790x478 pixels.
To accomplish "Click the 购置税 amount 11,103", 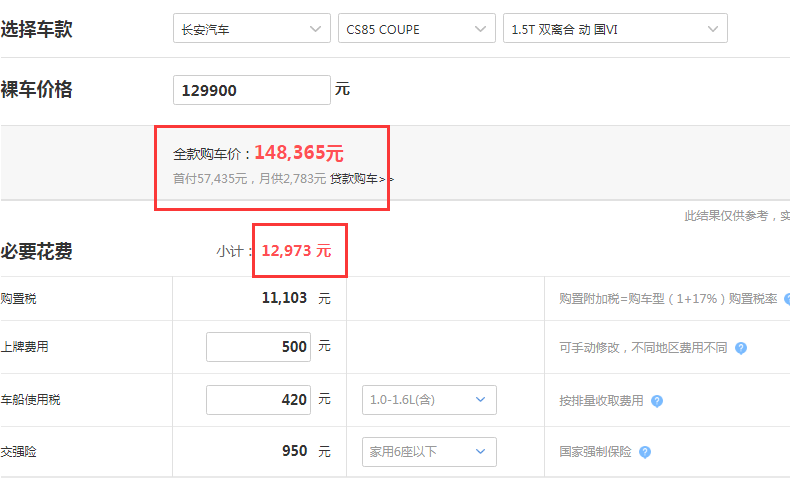I will click(x=284, y=298).
